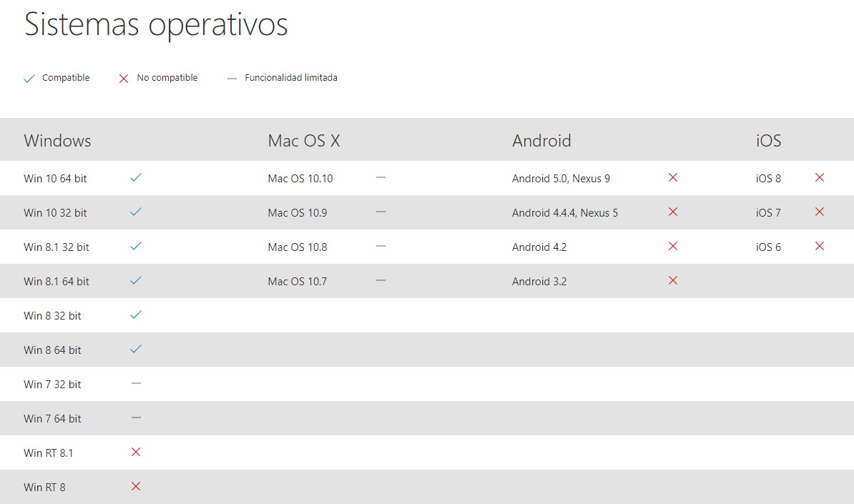
Task: Click the 'iOS' column header
Action: coord(768,141)
